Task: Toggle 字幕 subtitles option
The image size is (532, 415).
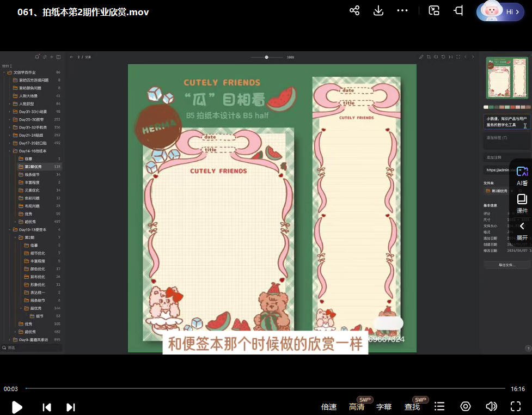Action: coord(384,407)
